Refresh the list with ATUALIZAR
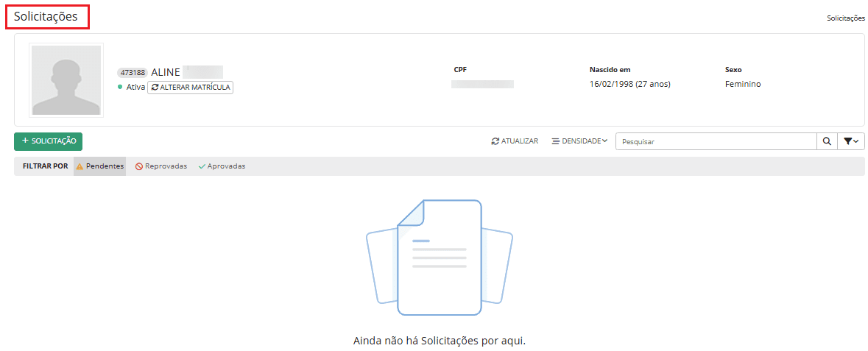This screenshot has height=351, width=868. [x=515, y=141]
